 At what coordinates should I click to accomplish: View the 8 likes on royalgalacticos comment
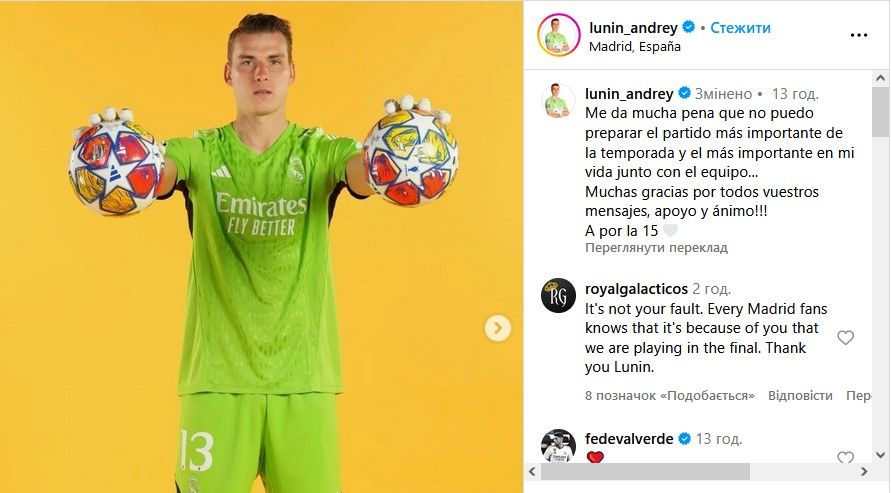pos(669,395)
